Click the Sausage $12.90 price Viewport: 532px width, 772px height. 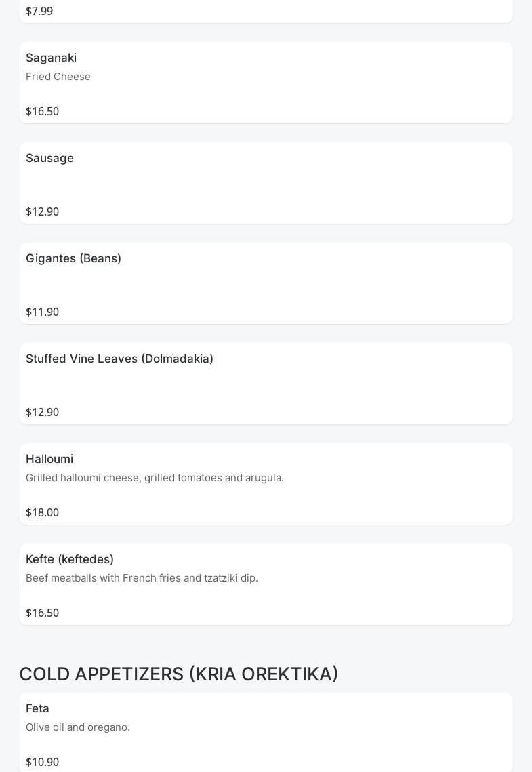point(42,211)
